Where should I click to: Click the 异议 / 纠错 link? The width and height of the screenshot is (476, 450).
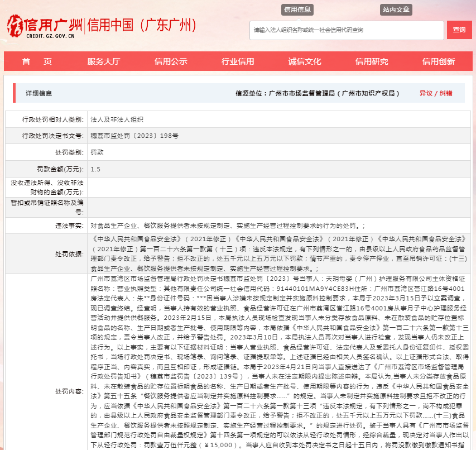(436, 94)
